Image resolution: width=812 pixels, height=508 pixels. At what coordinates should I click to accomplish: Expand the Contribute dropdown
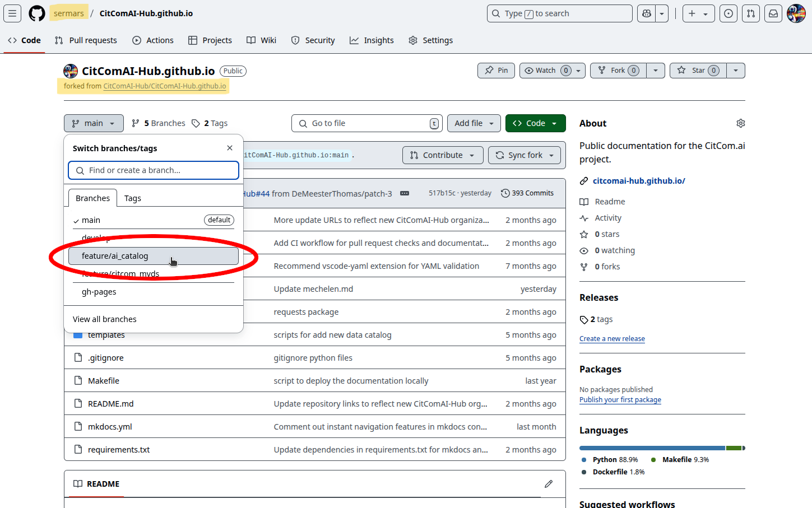[443, 155]
